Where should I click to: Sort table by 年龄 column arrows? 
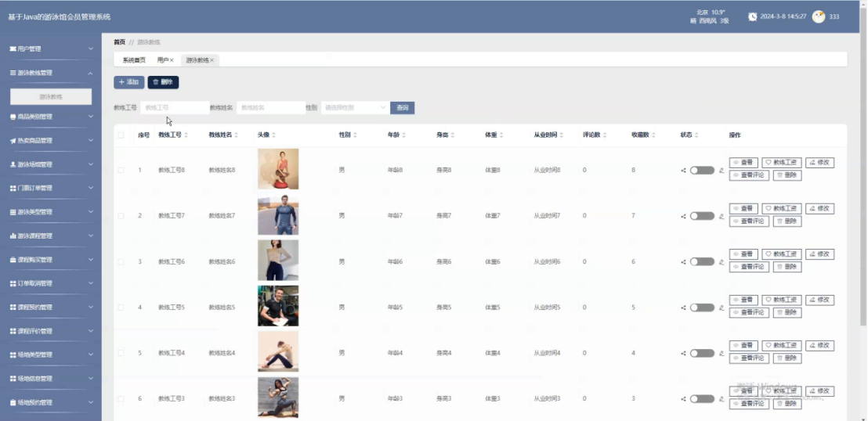[x=403, y=135]
